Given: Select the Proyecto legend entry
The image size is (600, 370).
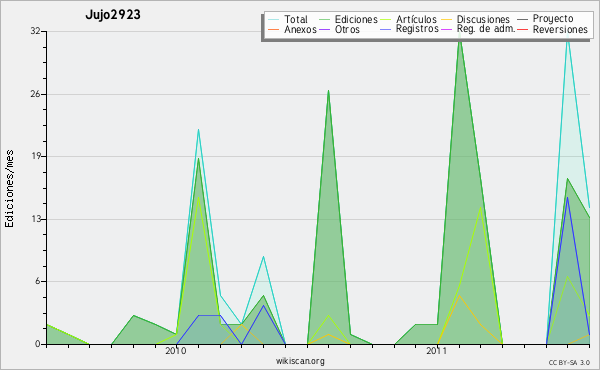Looking at the screenshot, I should [545, 18].
